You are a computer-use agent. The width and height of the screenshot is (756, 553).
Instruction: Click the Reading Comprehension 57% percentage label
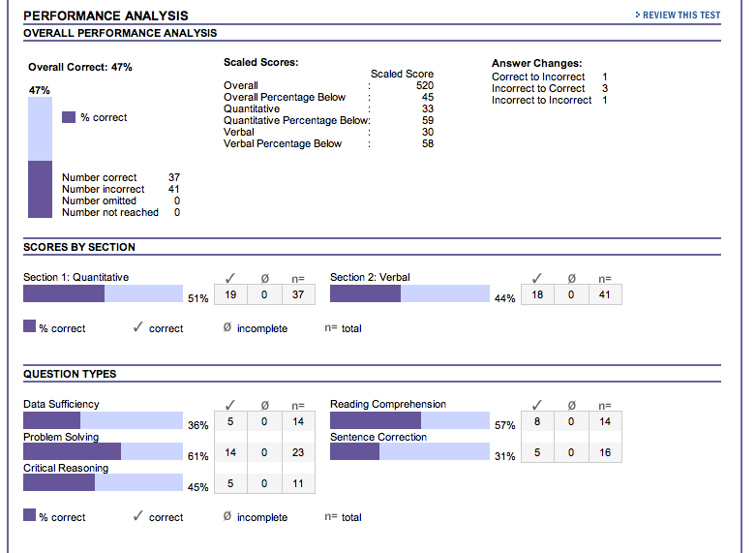tap(504, 425)
